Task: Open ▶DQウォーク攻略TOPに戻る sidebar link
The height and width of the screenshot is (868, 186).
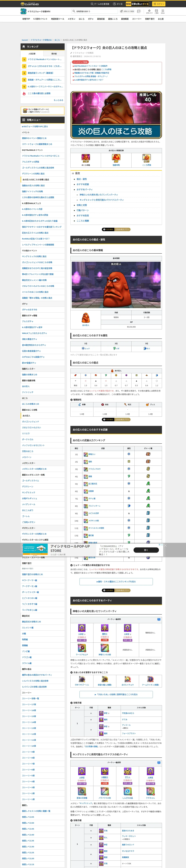Action: [35, 126]
